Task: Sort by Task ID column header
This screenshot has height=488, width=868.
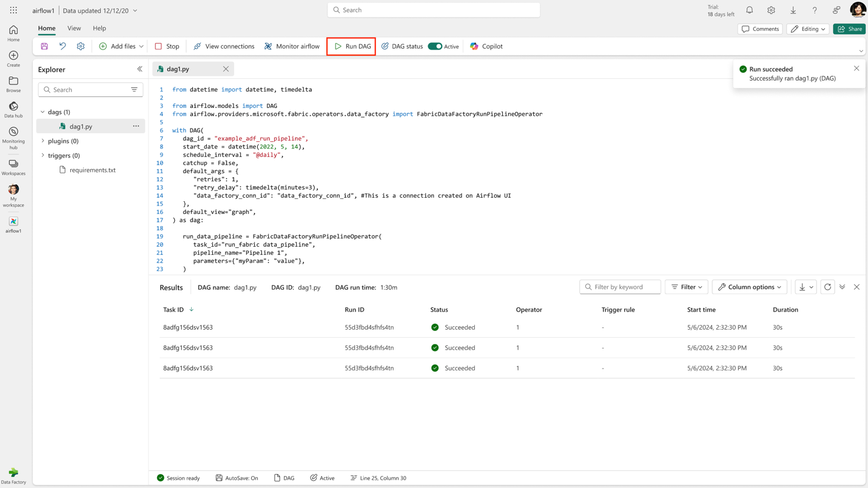Action: [173, 310]
